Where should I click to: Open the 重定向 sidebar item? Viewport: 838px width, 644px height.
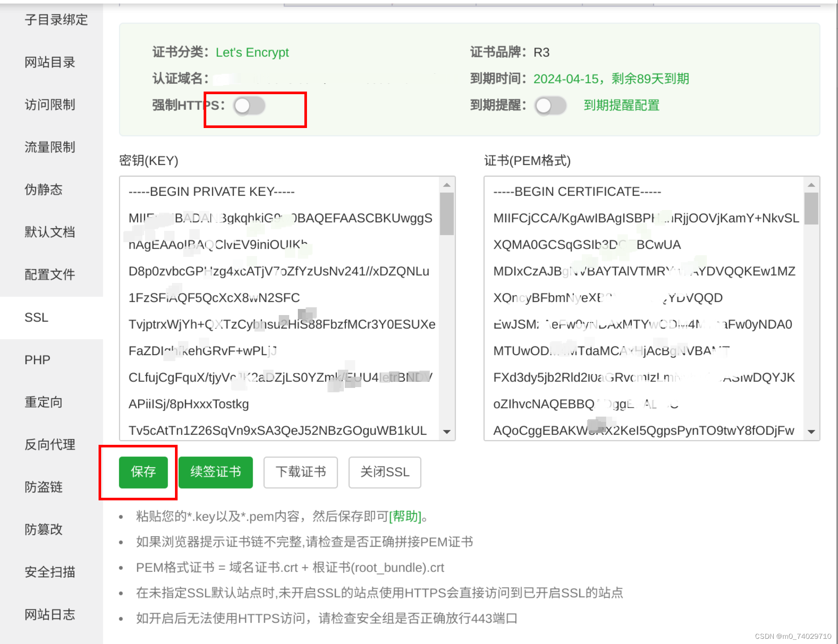[43, 402]
